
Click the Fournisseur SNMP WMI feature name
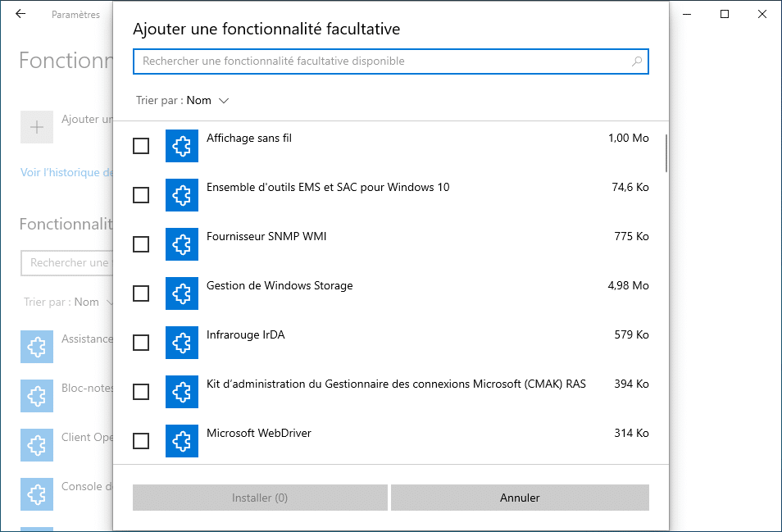click(266, 236)
